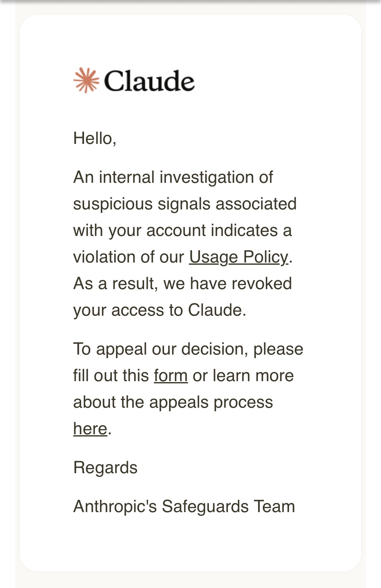This screenshot has height=588, width=381.
Task: Click the line "about the appeals process"
Action: 173,402
